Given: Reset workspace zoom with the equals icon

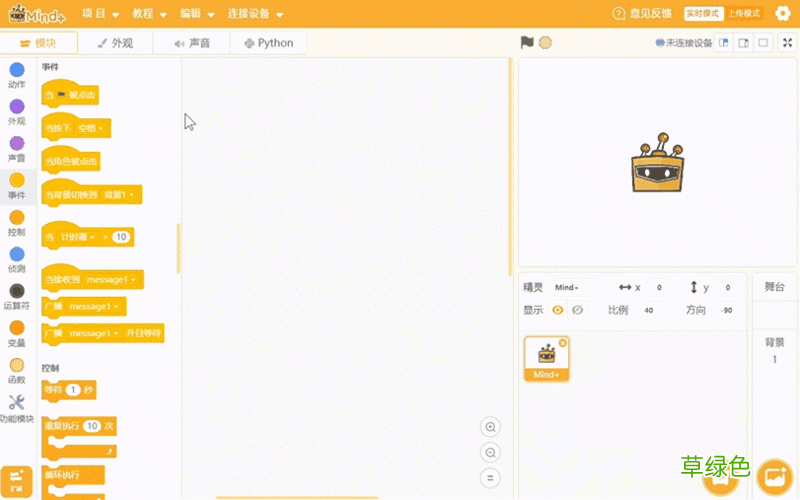Looking at the screenshot, I should point(490,478).
